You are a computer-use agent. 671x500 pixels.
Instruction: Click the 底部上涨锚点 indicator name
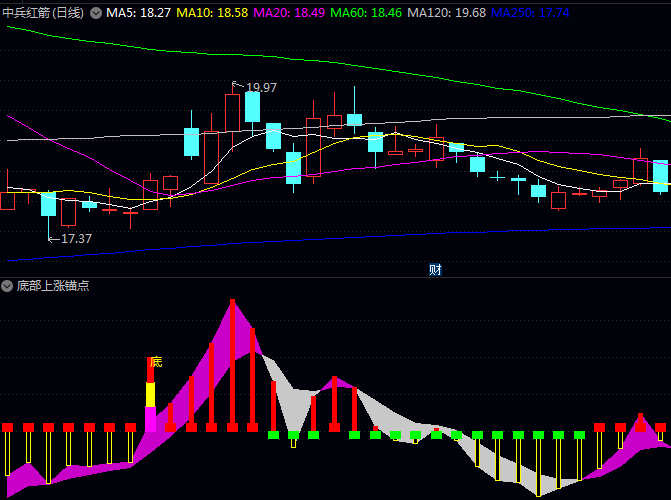53,286
